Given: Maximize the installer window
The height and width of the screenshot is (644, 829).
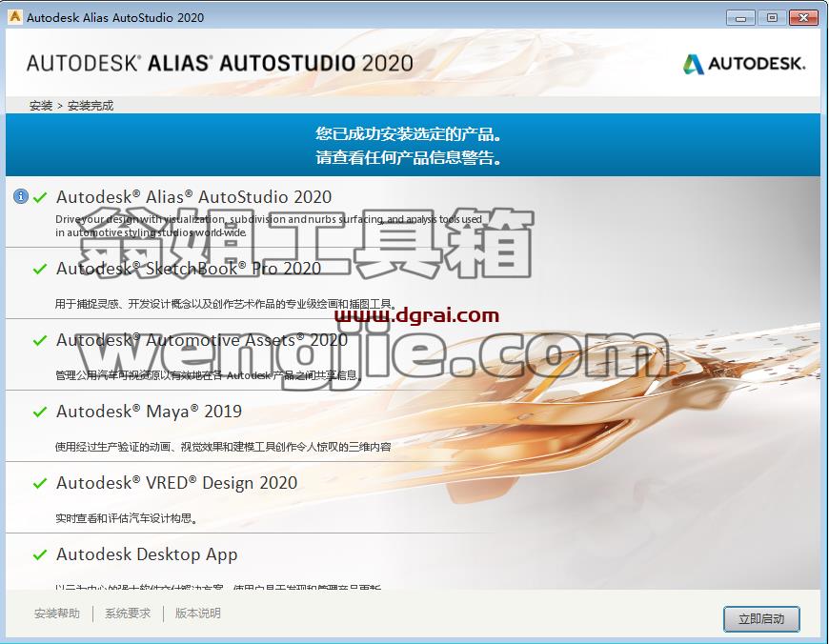Looking at the screenshot, I should tap(772, 18).
